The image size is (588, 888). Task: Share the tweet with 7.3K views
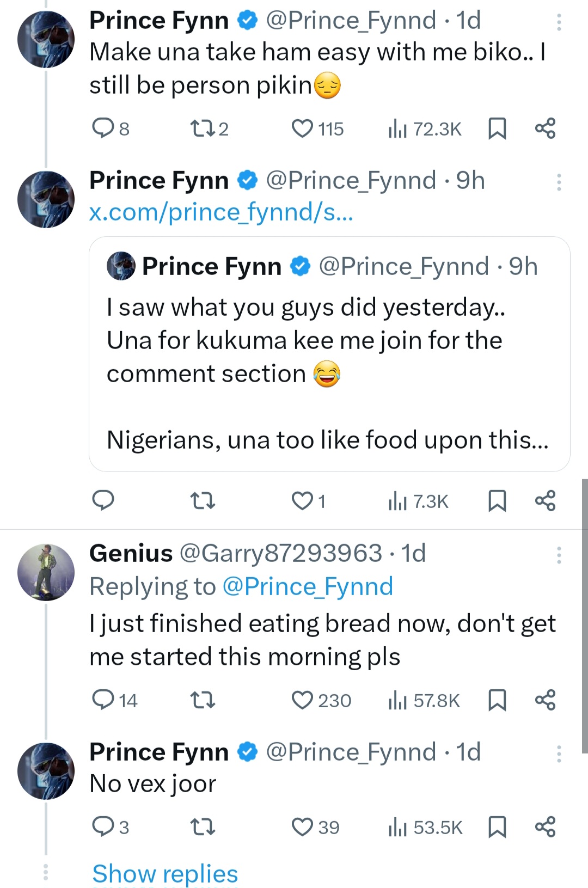[545, 501]
